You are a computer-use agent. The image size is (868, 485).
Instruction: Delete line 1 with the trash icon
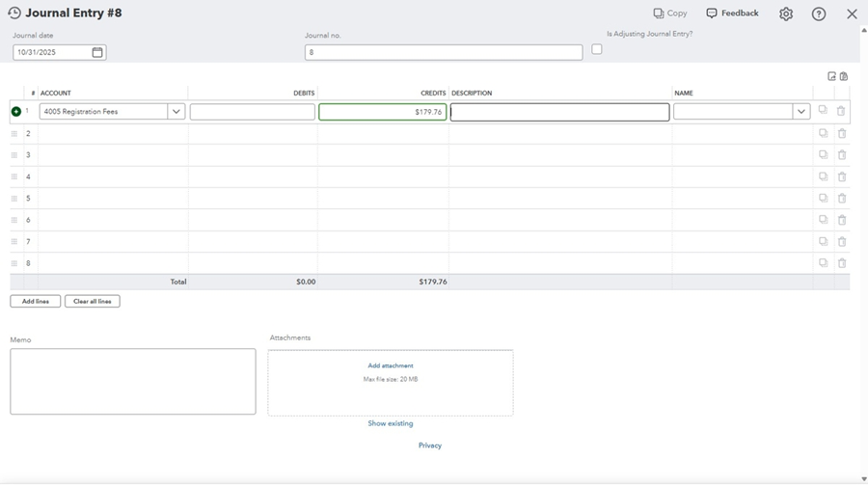pos(841,111)
